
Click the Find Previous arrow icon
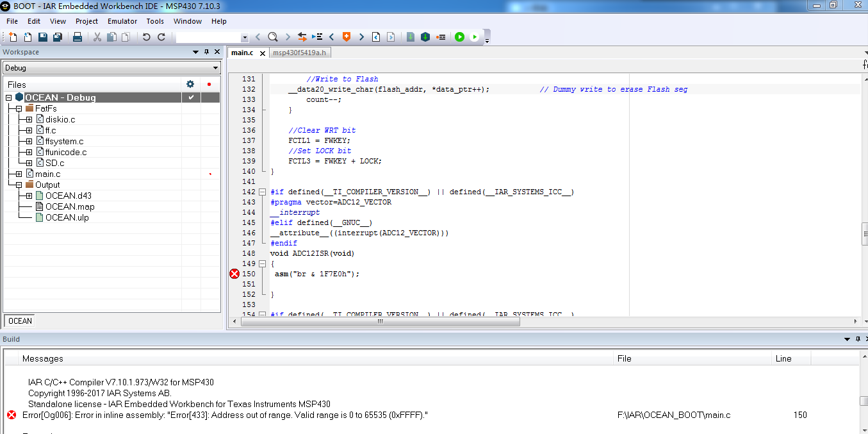tap(258, 37)
